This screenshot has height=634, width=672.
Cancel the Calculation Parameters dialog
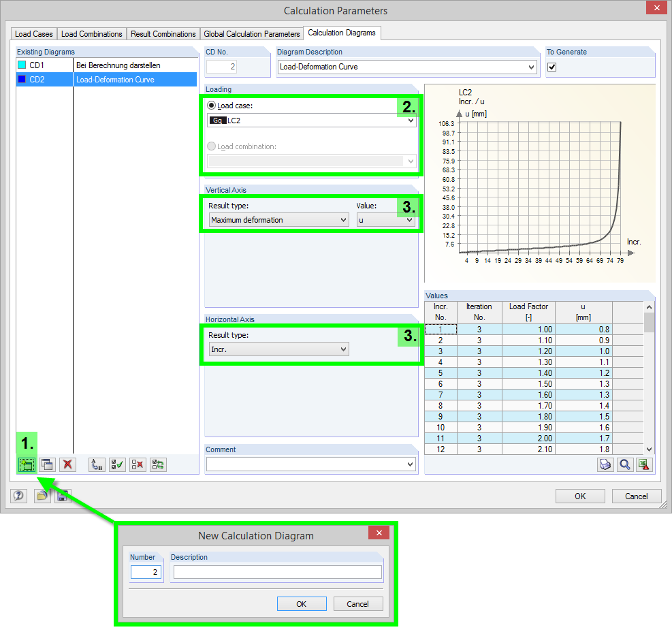(x=636, y=496)
